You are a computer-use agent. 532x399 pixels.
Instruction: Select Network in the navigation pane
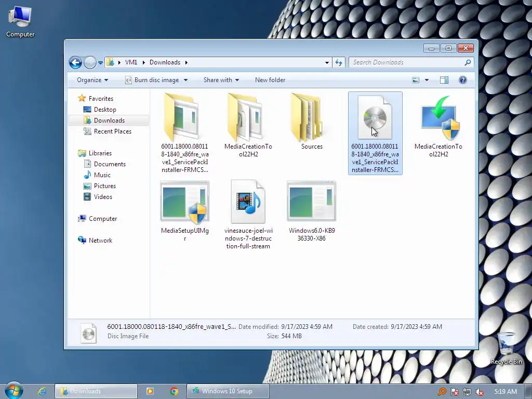[96, 240]
